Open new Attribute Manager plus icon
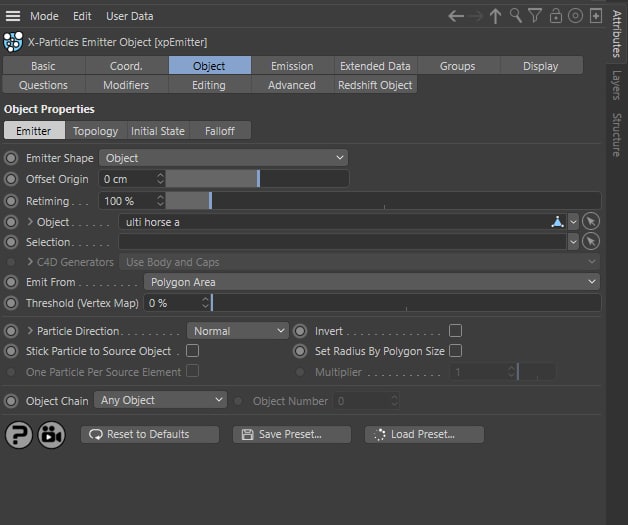Image resolution: width=628 pixels, height=525 pixels. pyautogui.click(x=596, y=16)
